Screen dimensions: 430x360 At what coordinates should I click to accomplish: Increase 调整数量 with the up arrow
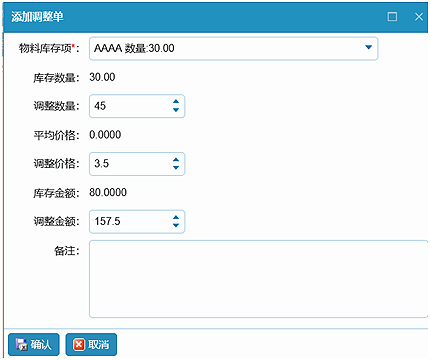click(176, 102)
